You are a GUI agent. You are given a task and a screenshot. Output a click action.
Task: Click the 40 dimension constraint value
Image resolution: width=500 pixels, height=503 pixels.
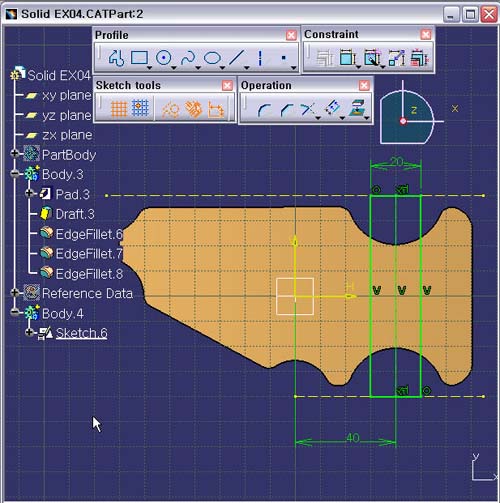(353, 437)
